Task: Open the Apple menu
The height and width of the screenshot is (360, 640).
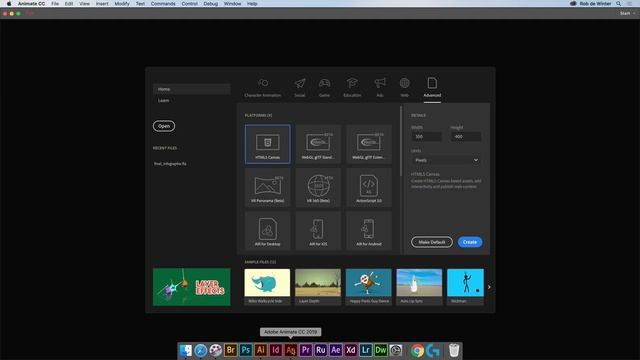Action: tap(9, 4)
